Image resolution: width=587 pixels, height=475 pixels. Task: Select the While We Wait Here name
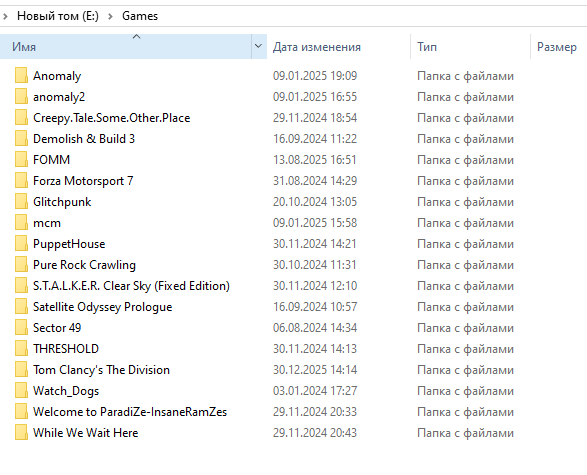86,432
